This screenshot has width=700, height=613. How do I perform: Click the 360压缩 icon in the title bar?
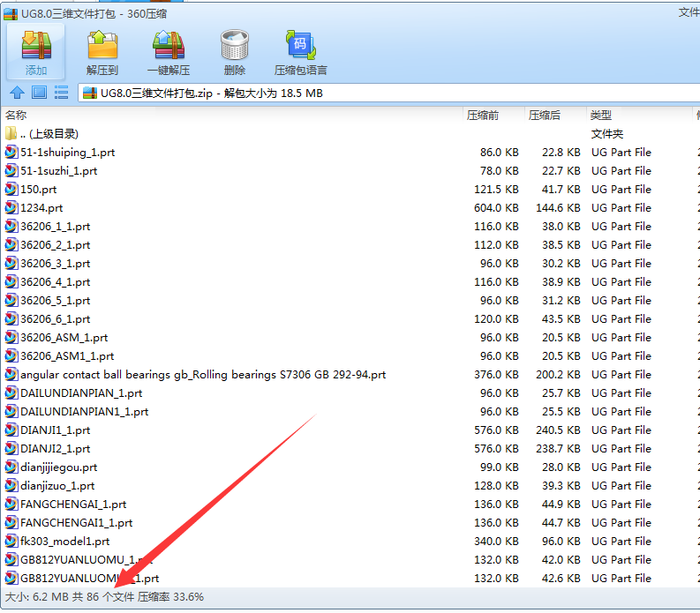[x=11, y=14]
